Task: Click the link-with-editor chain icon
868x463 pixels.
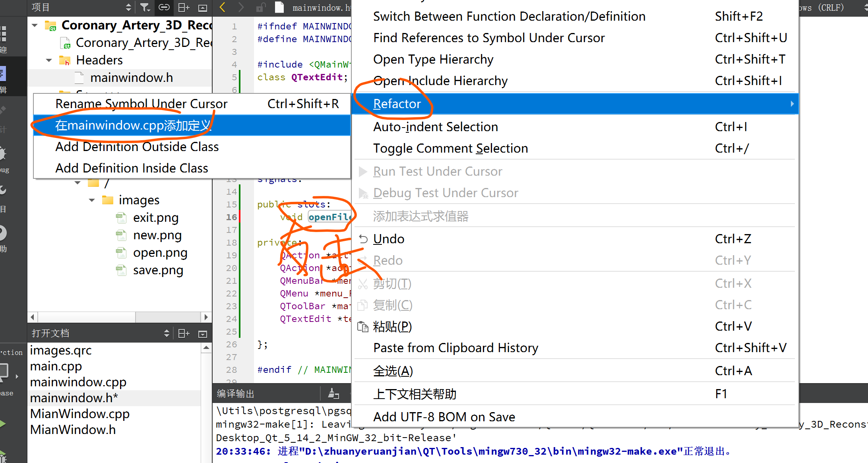Action: click(x=164, y=7)
